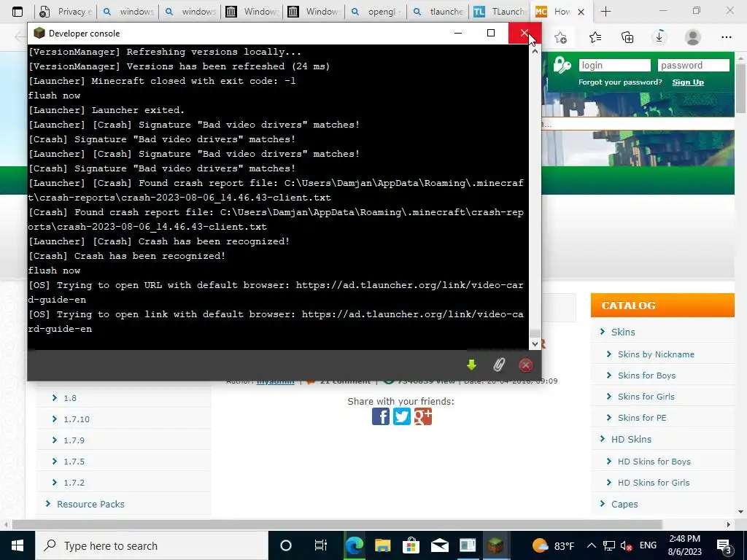This screenshot has height=560, width=747.
Task: Open Resource Packs category
Action: (90, 504)
